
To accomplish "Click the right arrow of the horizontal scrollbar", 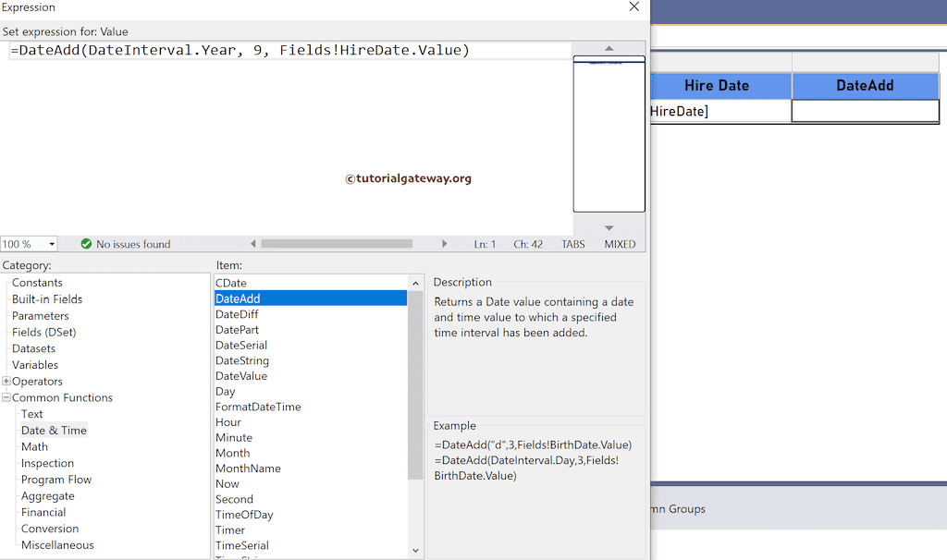I will pyautogui.click(x=445, y=243).
